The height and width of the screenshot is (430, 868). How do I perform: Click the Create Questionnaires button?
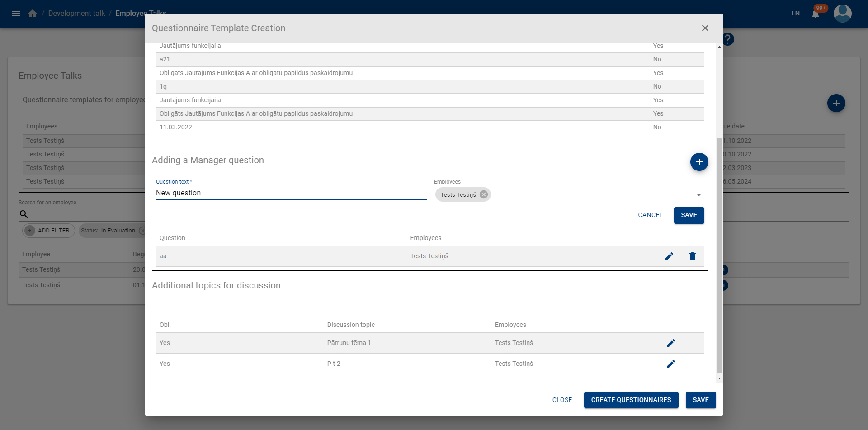pos(631,400)
